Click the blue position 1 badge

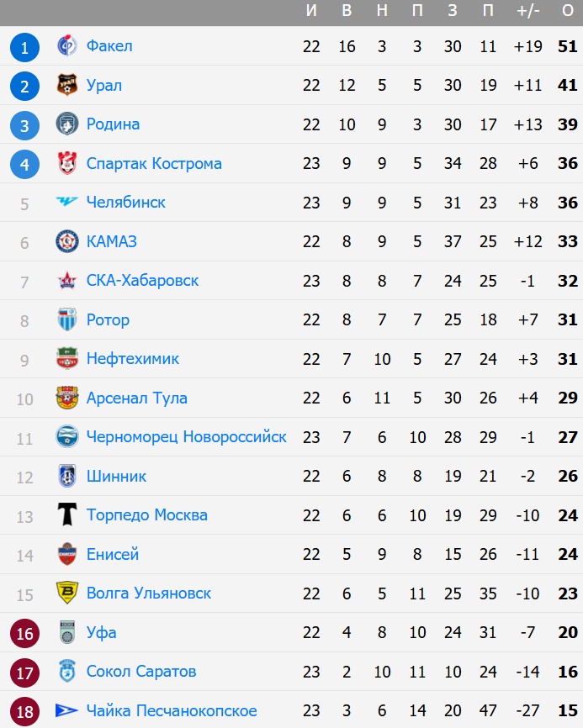point(25,47)
